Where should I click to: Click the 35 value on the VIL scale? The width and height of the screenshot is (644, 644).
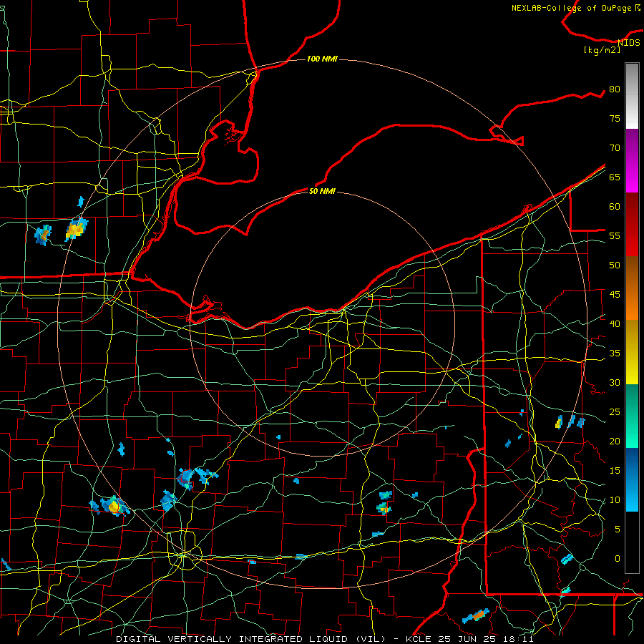tap(615, 353)
